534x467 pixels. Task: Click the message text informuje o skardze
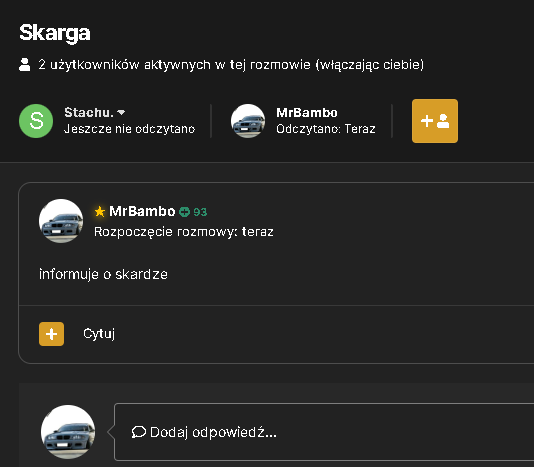click(103, 274)
